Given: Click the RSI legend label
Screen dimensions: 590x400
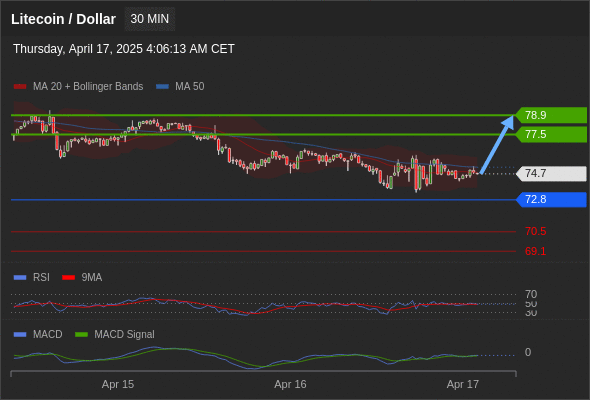Looking at the screenshot, I should tap(41, 277).
